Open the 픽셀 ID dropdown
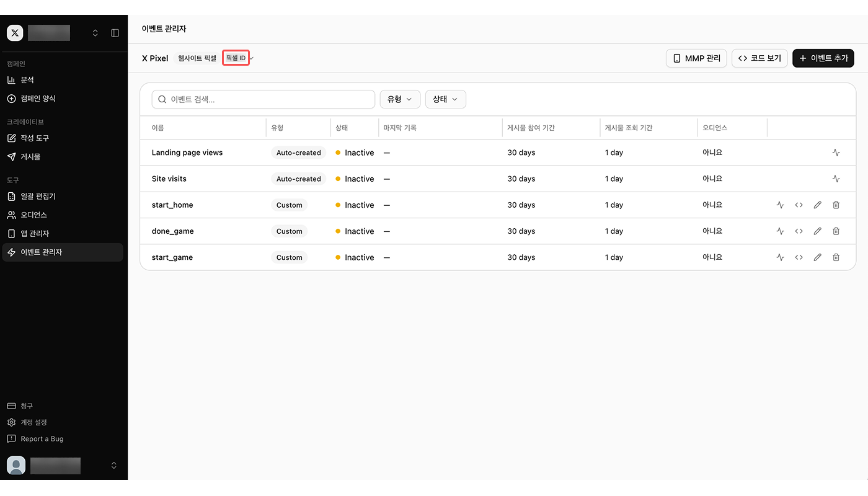 [238, 58]
